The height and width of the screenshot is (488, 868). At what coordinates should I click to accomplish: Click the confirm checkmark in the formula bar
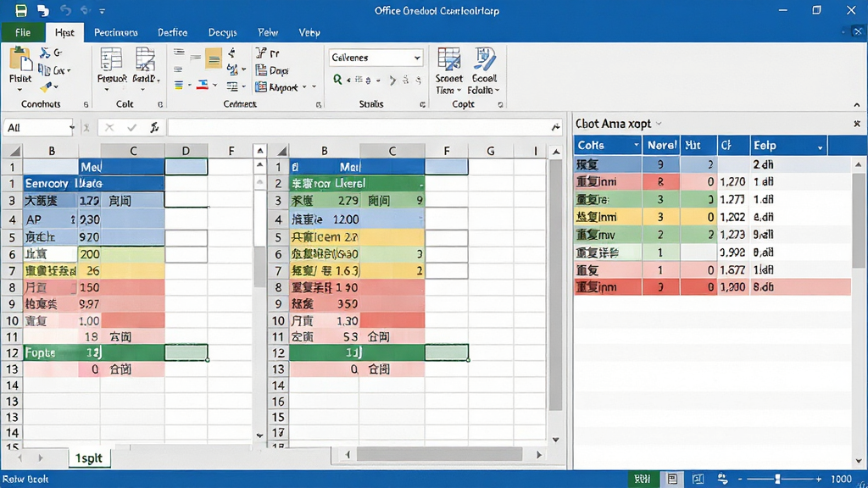pos(131,128)
